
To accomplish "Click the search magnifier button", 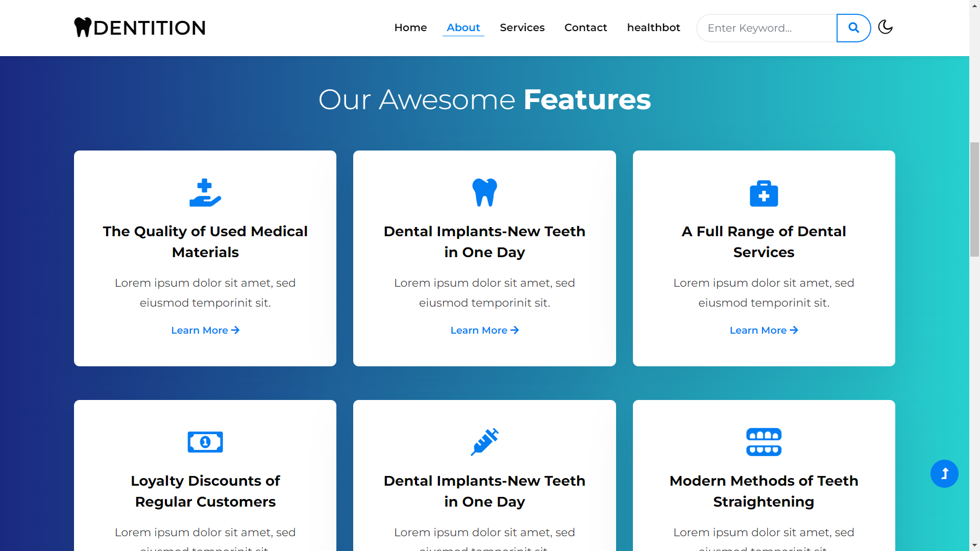I will (x=853, y=28).
